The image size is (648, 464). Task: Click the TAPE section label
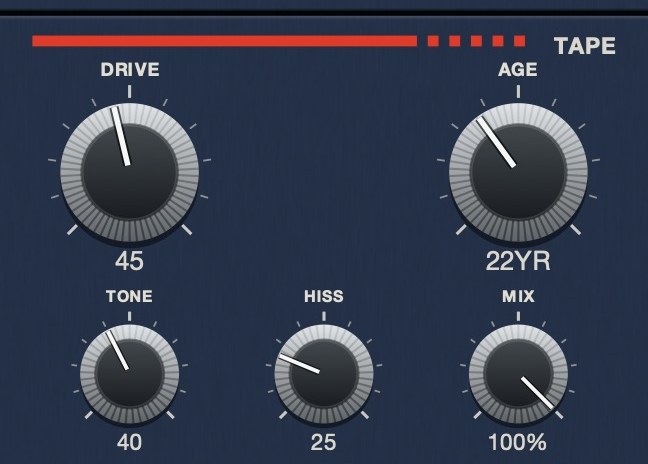point(585,46)
